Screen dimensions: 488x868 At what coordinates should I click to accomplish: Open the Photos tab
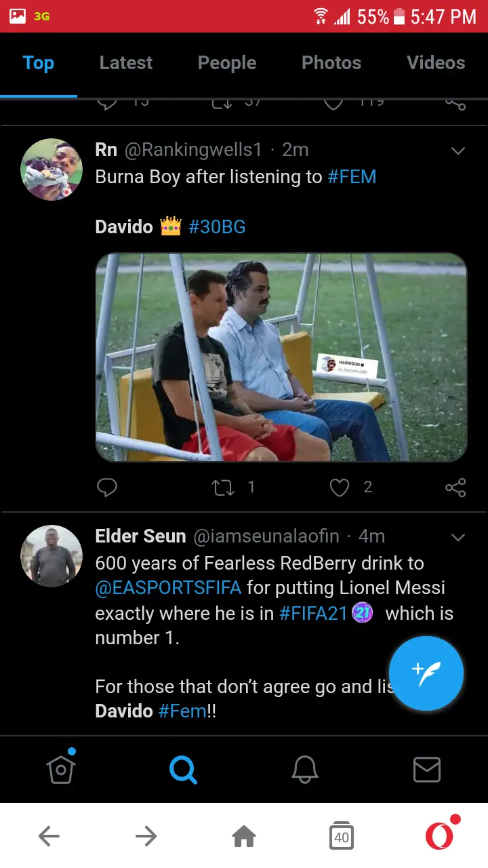[331, 63]
